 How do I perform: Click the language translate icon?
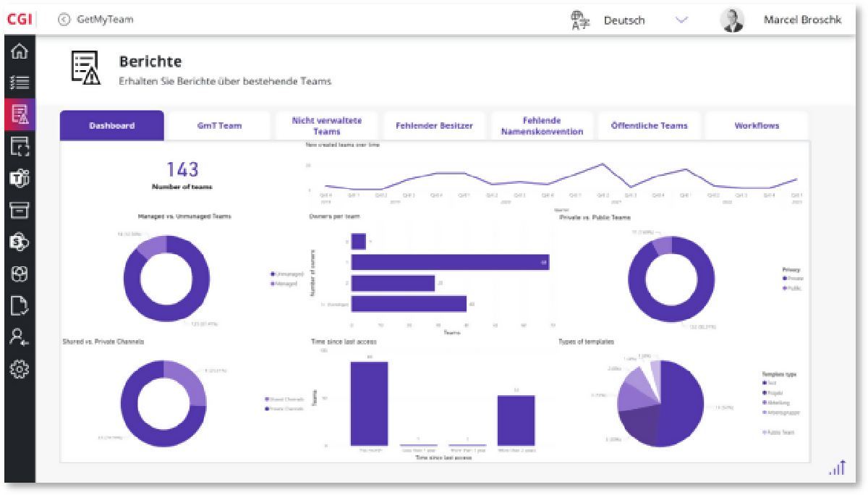(580, 20)
